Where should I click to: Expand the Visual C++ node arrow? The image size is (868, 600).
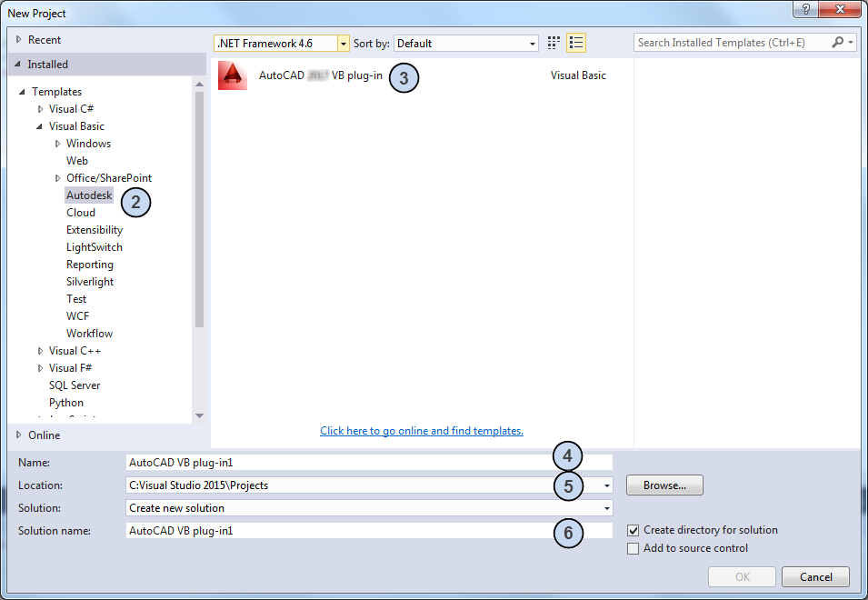tap(40, 351)
